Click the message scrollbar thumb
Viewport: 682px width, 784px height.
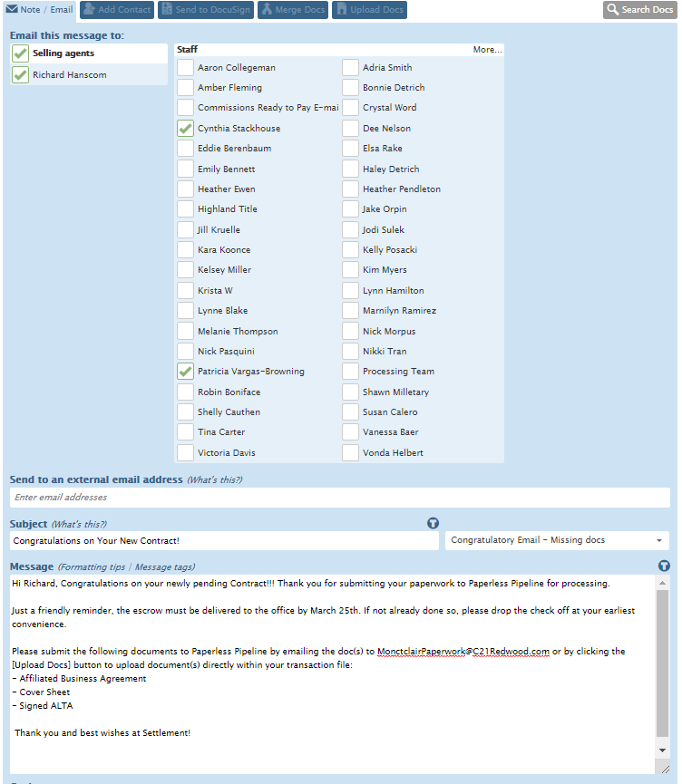click(662, 663)
